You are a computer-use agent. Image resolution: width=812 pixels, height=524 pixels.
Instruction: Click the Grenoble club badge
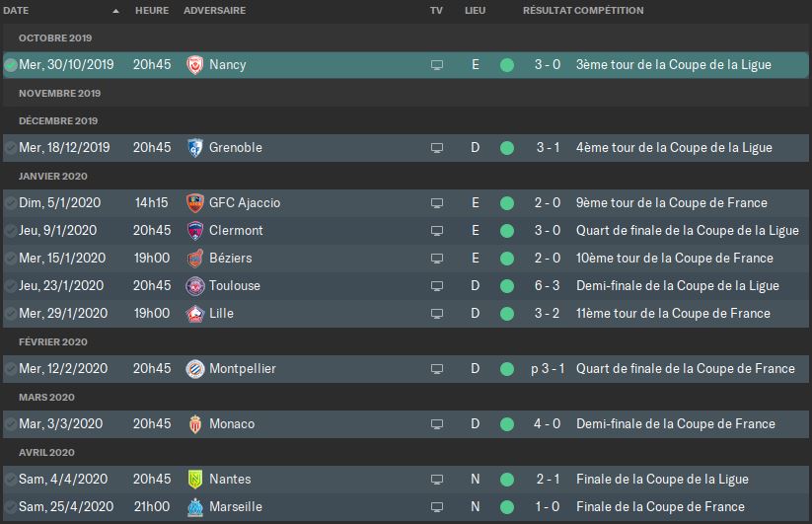pos(194,148)
